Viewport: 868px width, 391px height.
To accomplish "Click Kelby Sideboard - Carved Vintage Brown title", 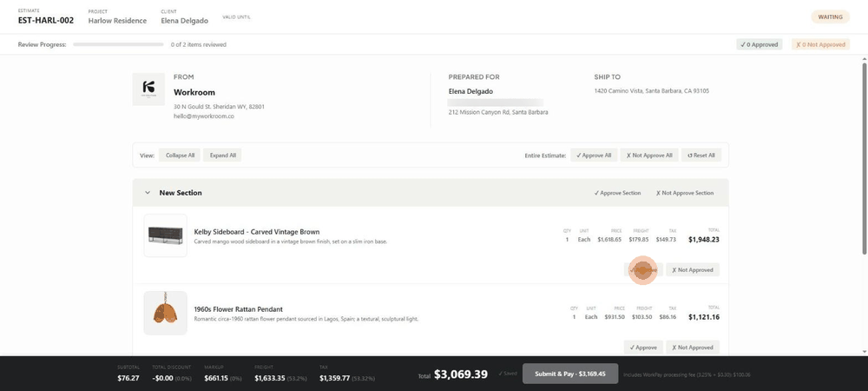I will click(257, 232).
